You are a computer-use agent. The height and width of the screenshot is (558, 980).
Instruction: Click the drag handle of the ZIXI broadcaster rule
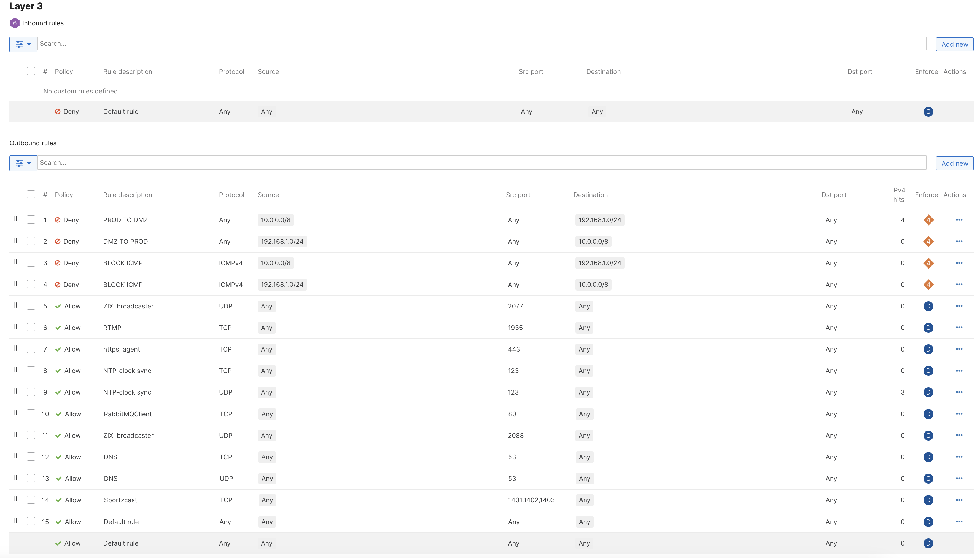pyautogui.click(x=15, y=305)
